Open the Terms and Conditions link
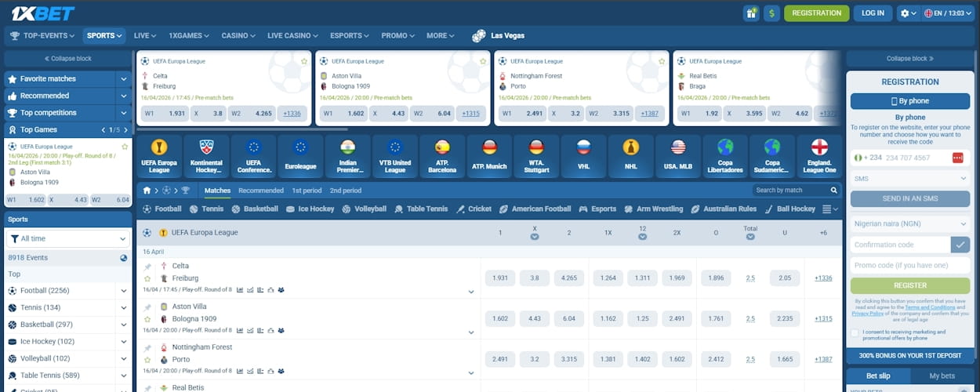Screen dimensions: 980x392 pos(930,307)
